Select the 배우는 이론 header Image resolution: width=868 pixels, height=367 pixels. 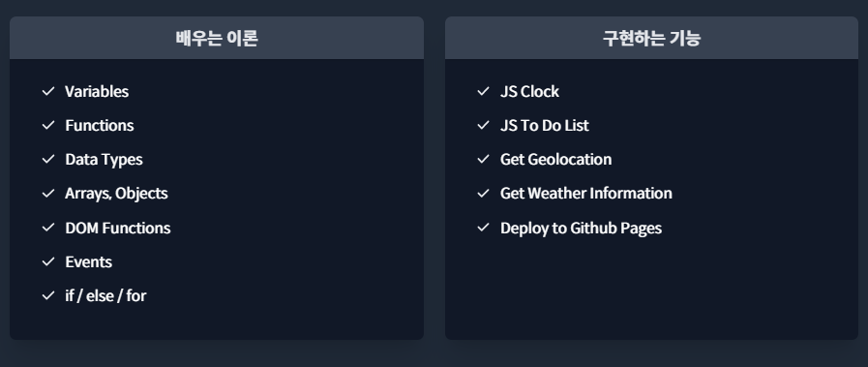point(217,38)
